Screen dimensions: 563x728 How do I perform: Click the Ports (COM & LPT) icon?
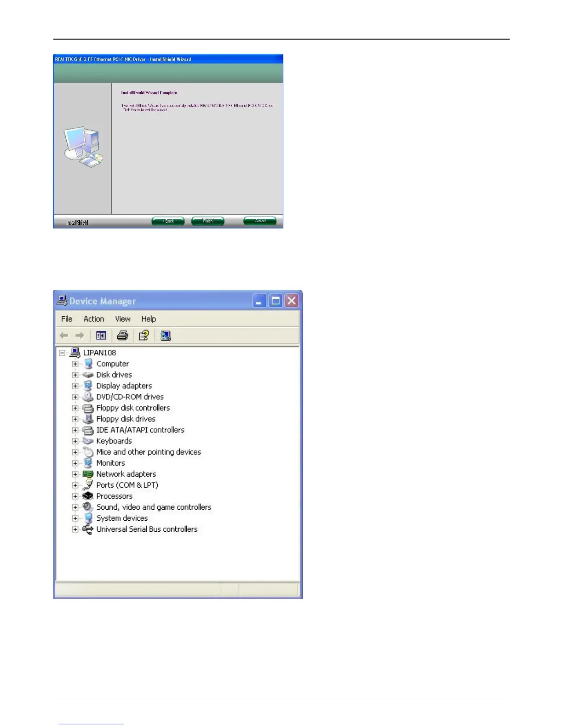(x=88, y=485)
